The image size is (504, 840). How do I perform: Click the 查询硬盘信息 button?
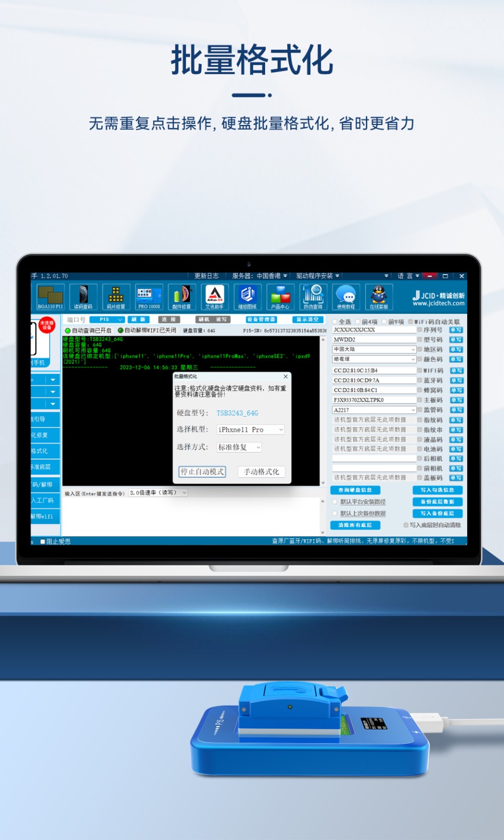point(355,490)
